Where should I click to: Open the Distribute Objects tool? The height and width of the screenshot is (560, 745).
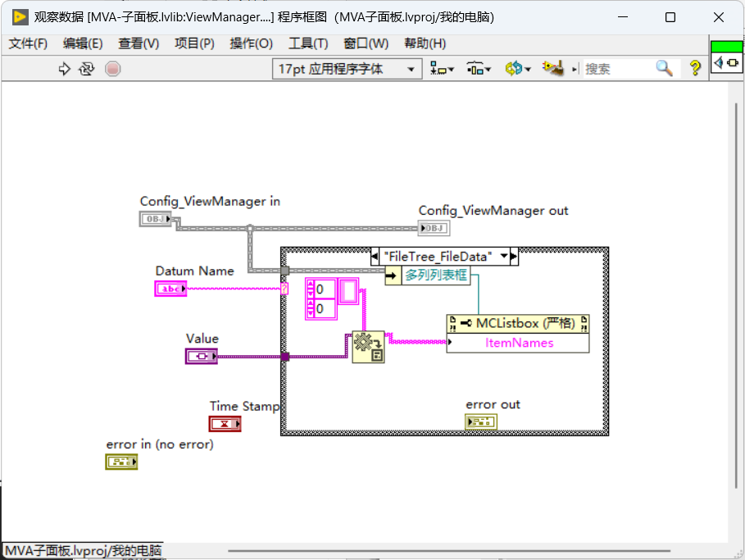coord(478,69)
